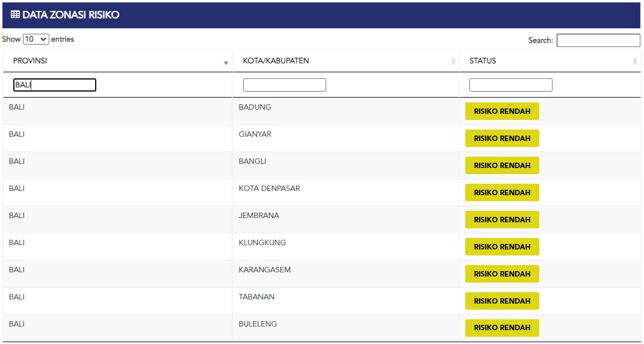Click the STATUS column sort arrows
644x344 pixels.
coord(635,61)
